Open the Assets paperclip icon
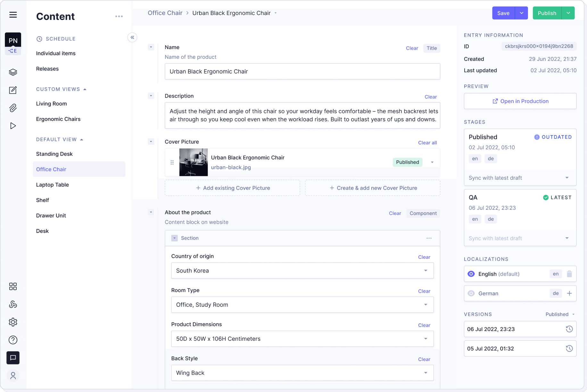 tap(13, 108)
